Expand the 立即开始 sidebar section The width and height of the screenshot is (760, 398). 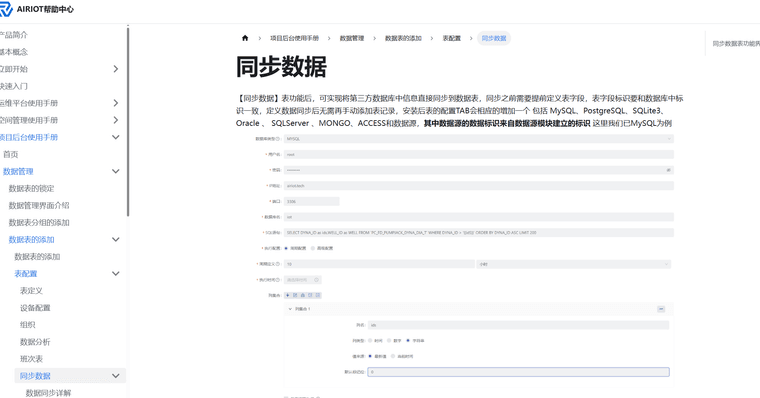coord(115,69)
